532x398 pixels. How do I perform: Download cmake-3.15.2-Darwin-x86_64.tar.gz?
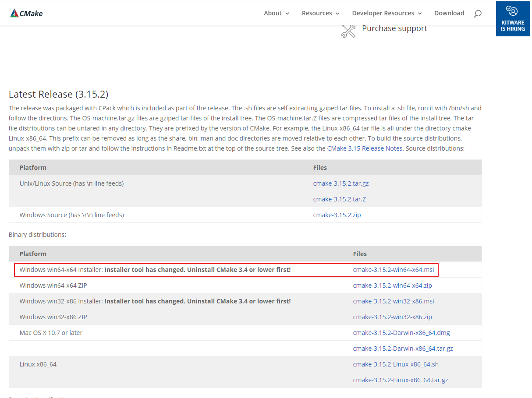click(x=403, y=349)
